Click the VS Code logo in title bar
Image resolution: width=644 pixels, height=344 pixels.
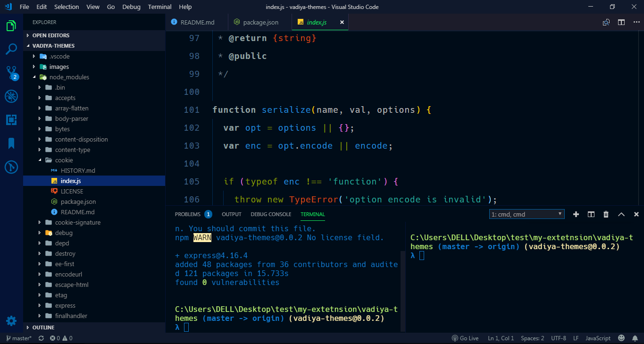pyautogui.click(x=8, y=7)
